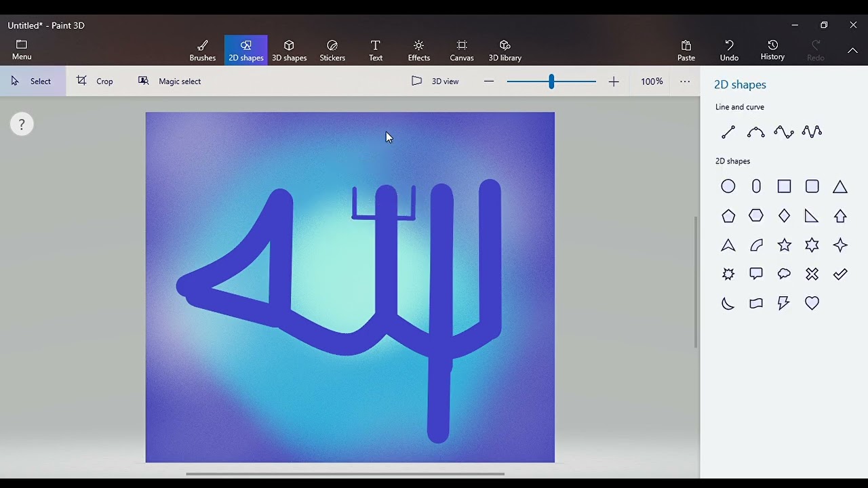Pick the Hexagon shape

tap(756, 216)
